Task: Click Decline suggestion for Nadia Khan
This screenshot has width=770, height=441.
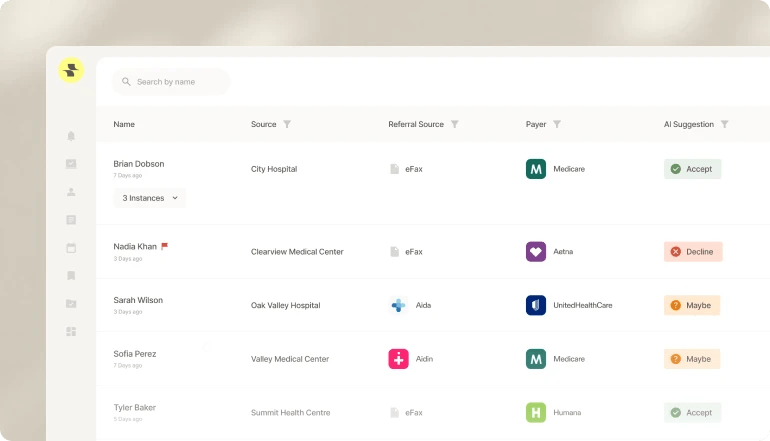Action: 693,251
